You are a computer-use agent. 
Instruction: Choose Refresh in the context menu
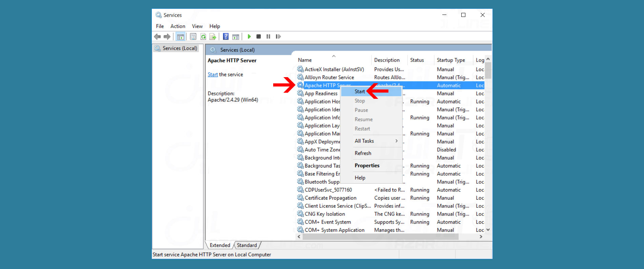point(371,153)
